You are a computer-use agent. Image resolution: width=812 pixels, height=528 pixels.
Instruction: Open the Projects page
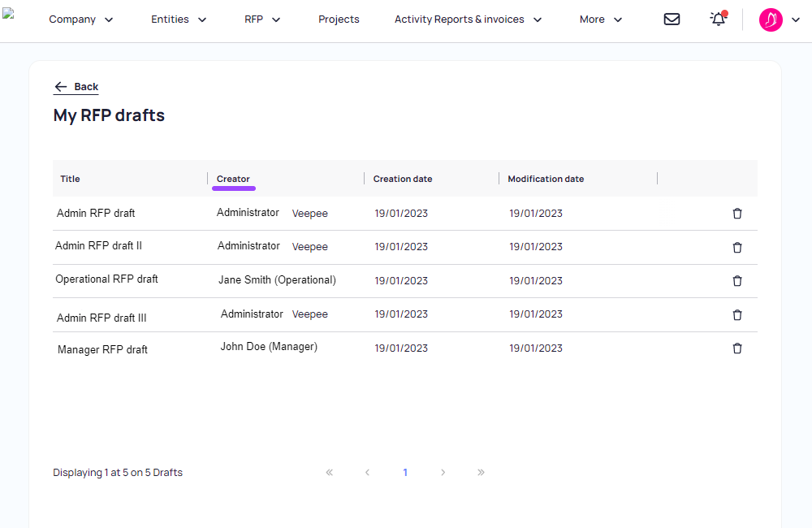click(x=339, y=19)
